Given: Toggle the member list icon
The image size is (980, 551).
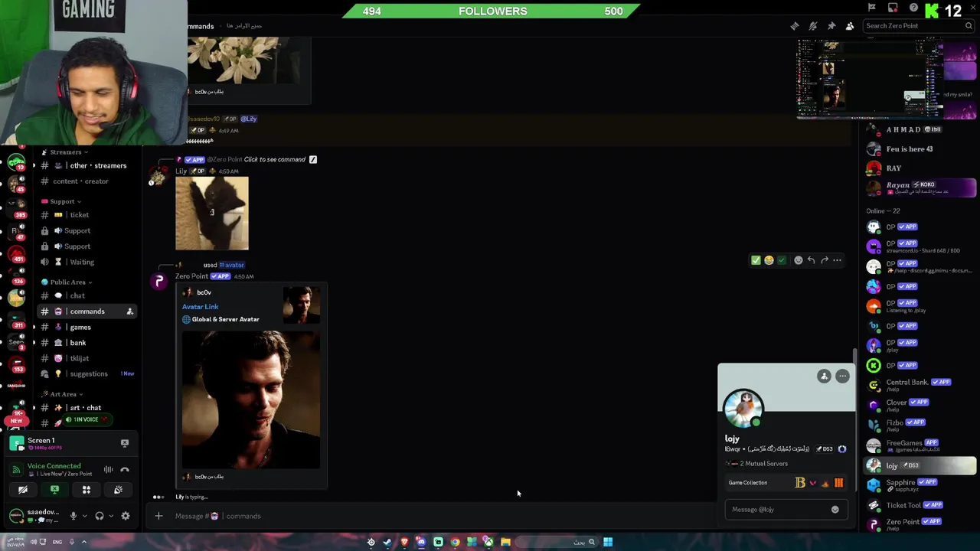Looking at the screenshot, I should click(850, 26).
